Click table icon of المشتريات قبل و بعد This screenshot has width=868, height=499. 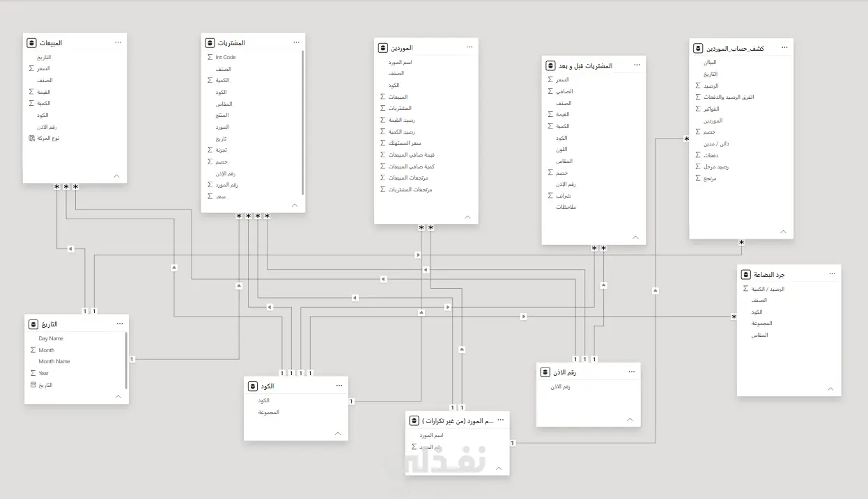click(551, 65)
